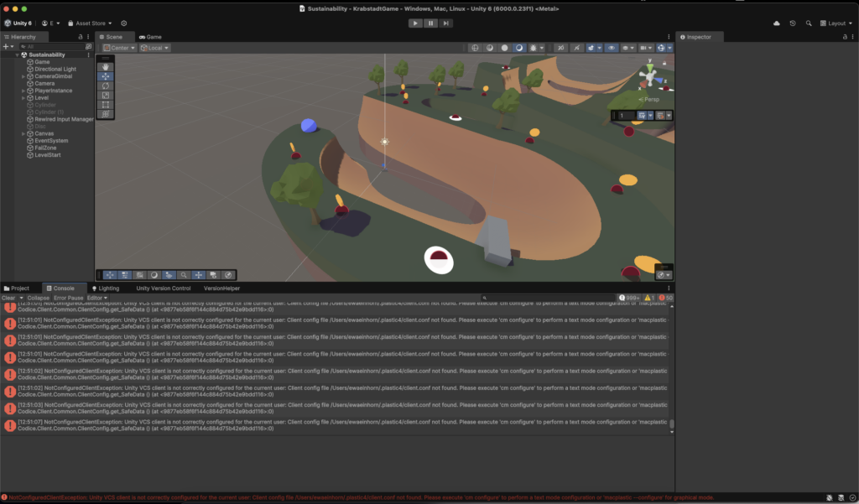Expand the CameraGimbal hierarchy item
This screenshot has width=859, height=504.
point(23,76)
